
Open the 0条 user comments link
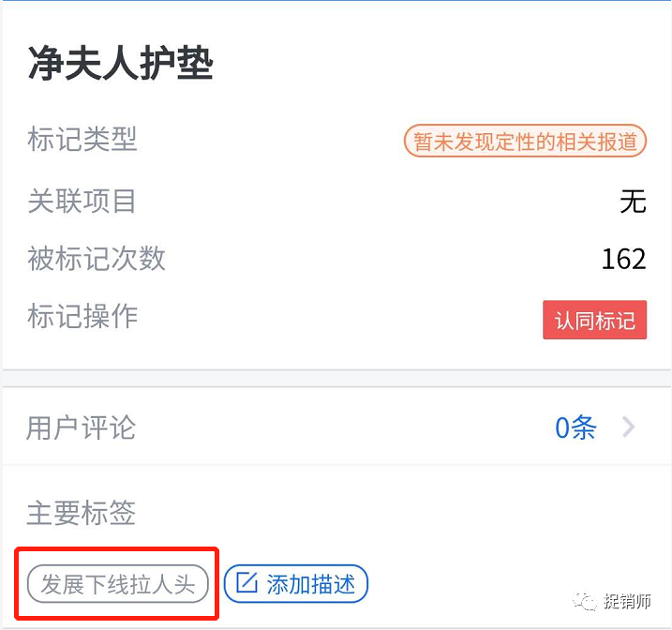click(x=575, y=428)
